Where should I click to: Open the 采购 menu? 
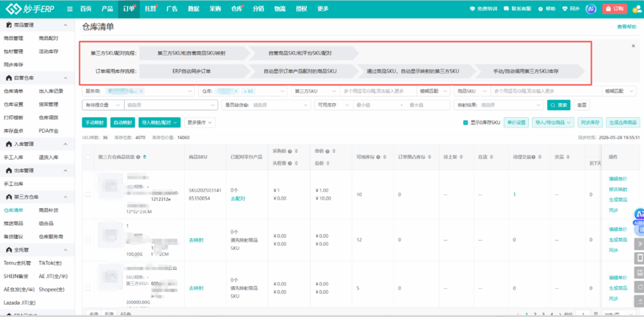215,9
